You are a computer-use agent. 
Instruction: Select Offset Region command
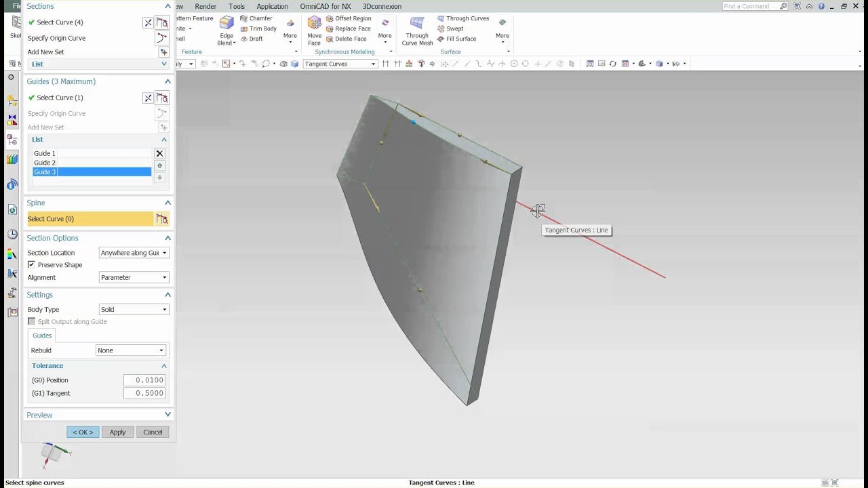coord(349,18)
